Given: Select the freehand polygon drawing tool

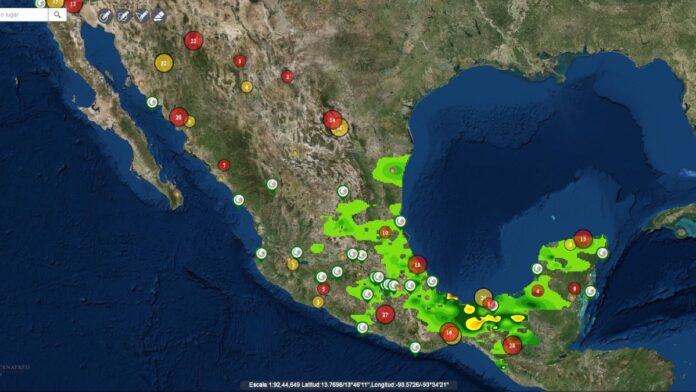Looking at the screenshot, I should [123, 16].
